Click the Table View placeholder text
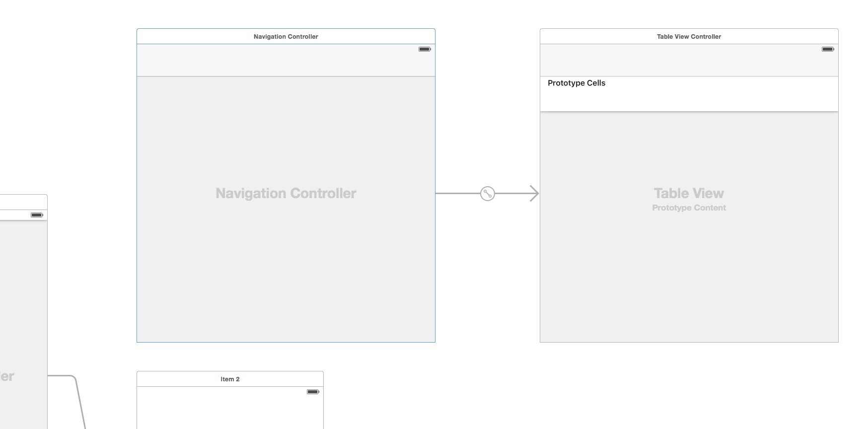This screenshot has width=868, height=429. (689, 193)
